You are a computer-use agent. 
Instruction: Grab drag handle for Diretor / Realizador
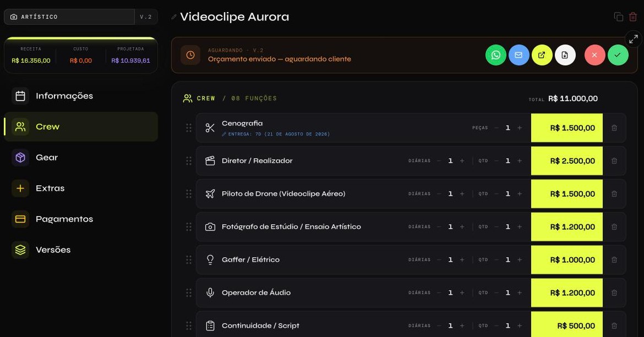188,161
